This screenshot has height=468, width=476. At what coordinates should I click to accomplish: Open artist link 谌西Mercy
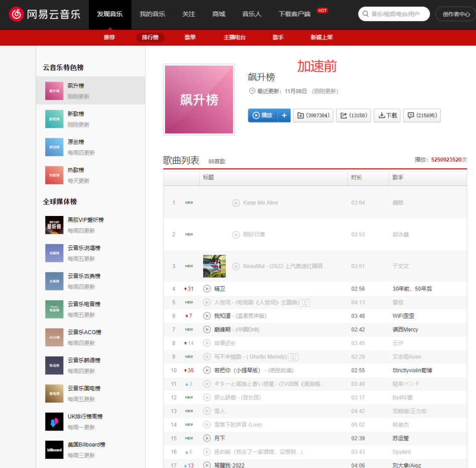[x=405, y=329]
